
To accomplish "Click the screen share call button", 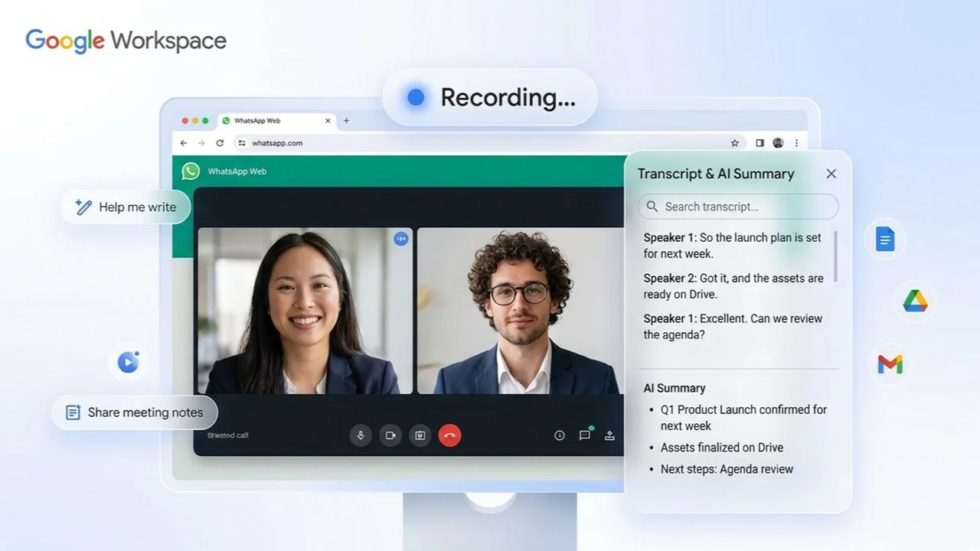I will tap(420, 435).
